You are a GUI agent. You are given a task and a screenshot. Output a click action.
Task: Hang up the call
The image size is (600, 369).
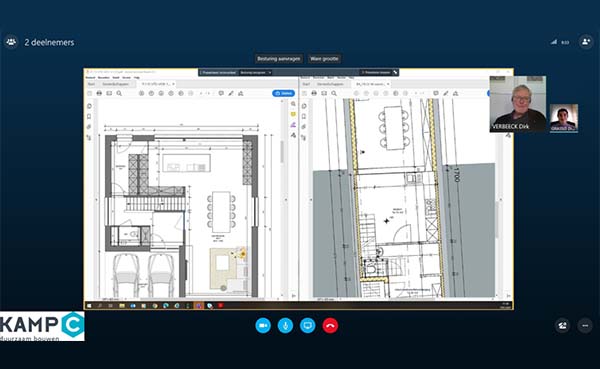pos(330,326)
